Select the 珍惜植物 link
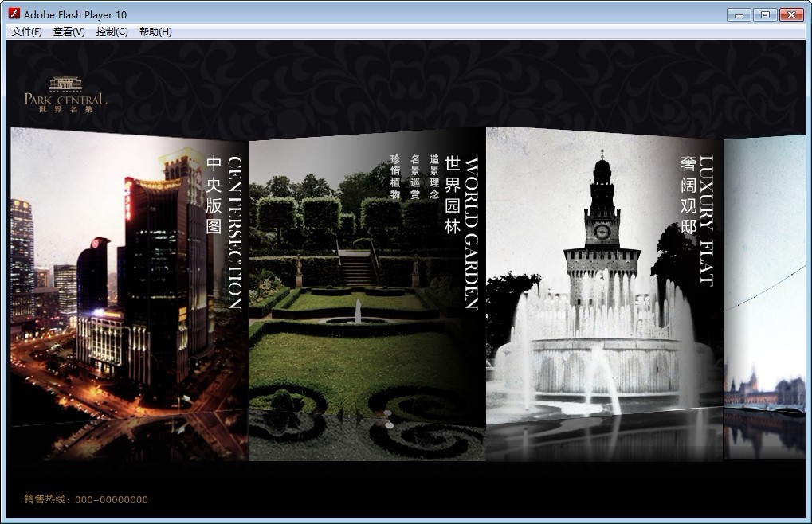Viewport: 812px width, 524px height. 395,176
